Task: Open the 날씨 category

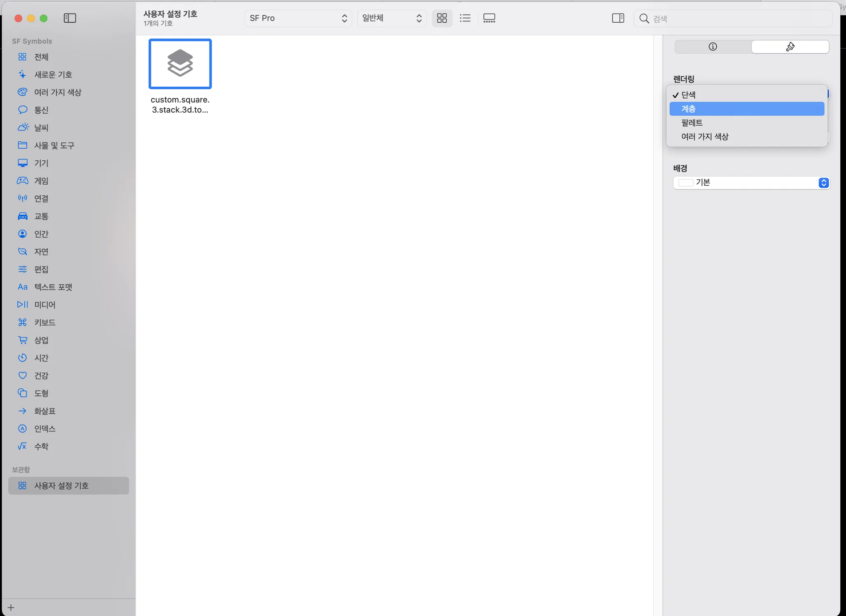Action: (x=41, y=128)
